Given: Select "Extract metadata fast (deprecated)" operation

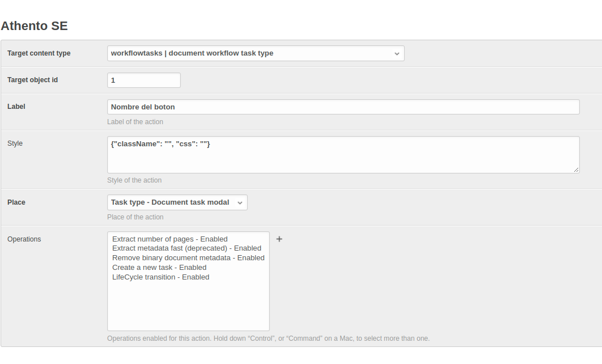Looking at the screenshot, I should click(186, 248).
